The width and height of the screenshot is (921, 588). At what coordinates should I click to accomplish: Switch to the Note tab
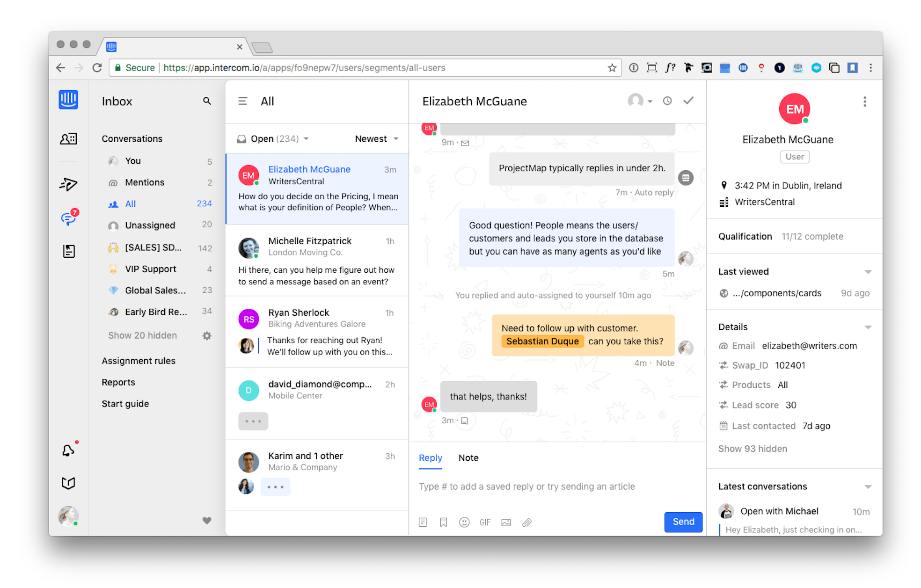coord(468,457)
